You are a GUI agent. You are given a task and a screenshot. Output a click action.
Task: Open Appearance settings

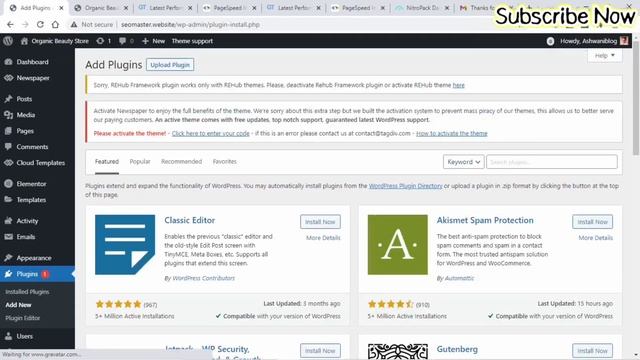click(33, 258)
